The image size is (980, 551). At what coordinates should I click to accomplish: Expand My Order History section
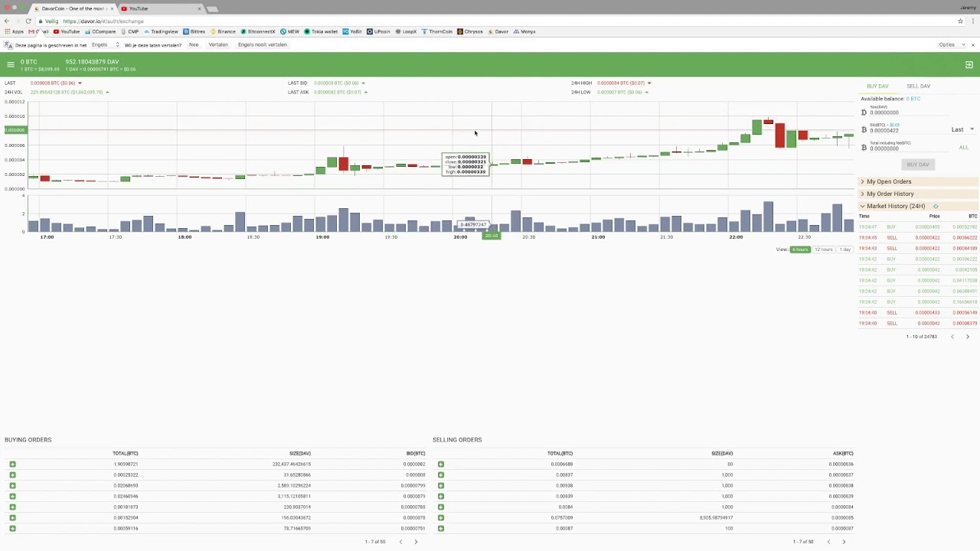click(x=918, y=194)
